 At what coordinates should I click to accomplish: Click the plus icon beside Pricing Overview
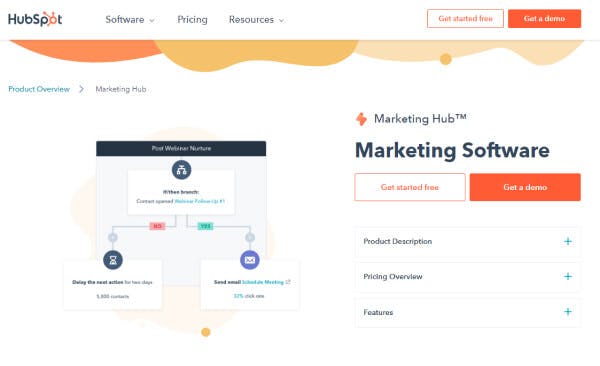click(x=568, y=276)
